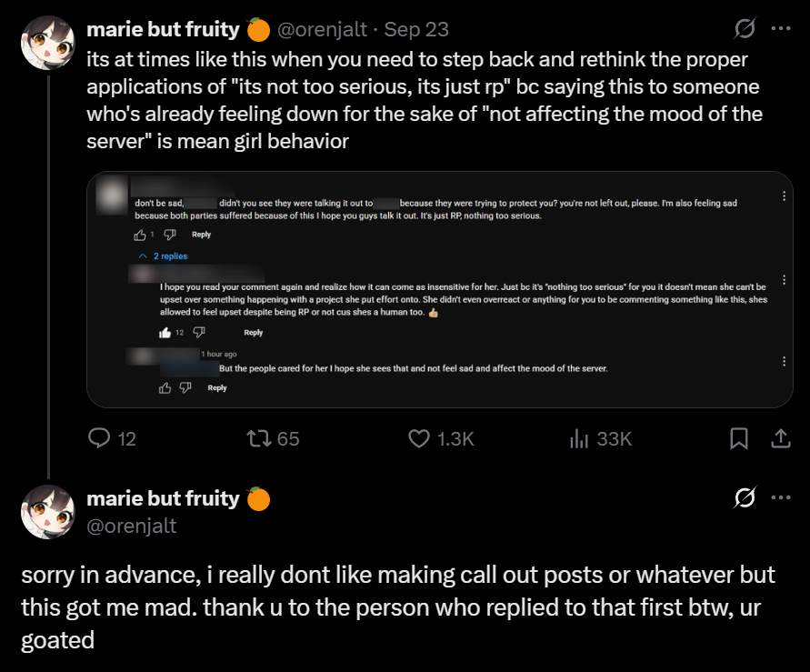Open more options on the second tweet
This screenshot has height=672, width=810.
(780, 498)
